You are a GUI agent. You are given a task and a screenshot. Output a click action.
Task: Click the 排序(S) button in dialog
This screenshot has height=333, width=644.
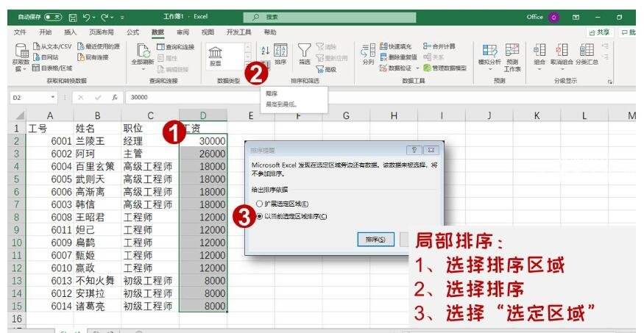click(x=375, y=239)
